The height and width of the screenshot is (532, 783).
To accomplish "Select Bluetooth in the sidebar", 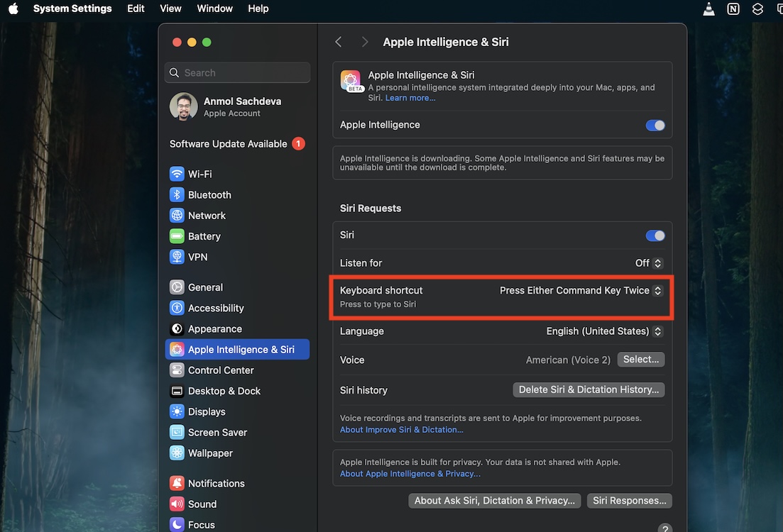I will pyautogui.click(x=209, y=194).
